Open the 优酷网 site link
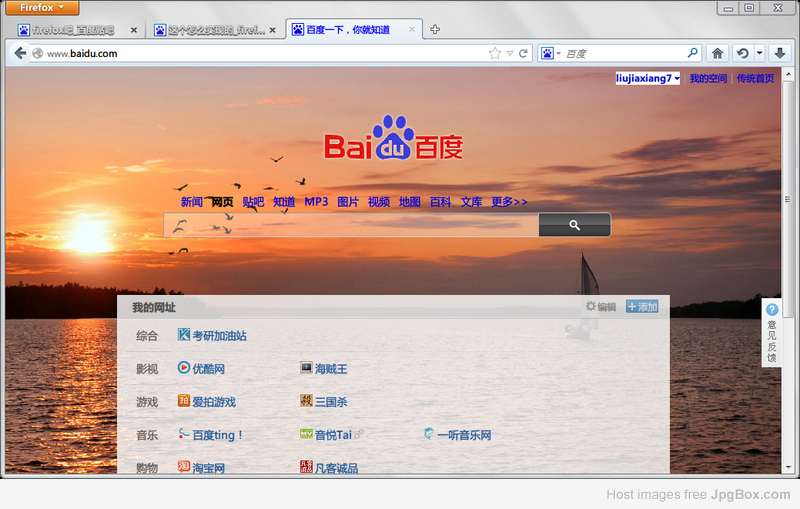The height and width of the screenshot is (509, 800). point(208,369)
